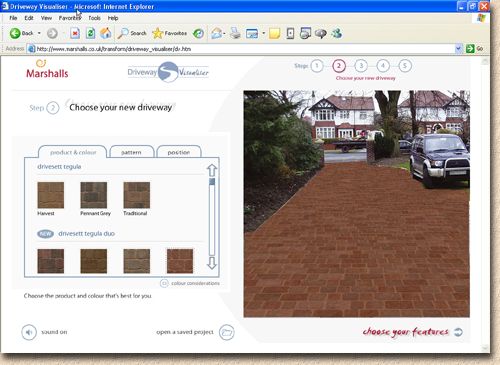The width and height of the screenshot is (500, 365).
Task: Go to the Home page icon
Action: 106,33
